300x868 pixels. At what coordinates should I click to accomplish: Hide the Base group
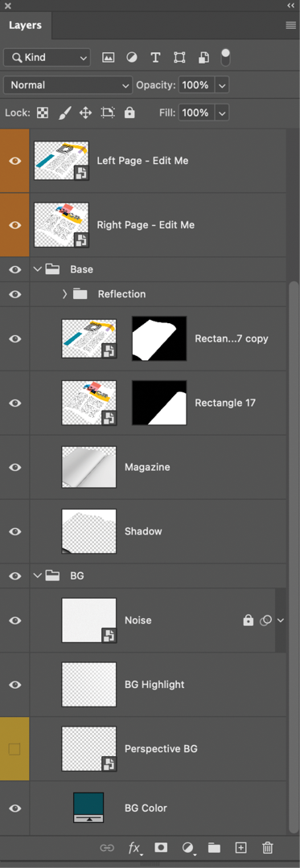[x=15, y=269]
